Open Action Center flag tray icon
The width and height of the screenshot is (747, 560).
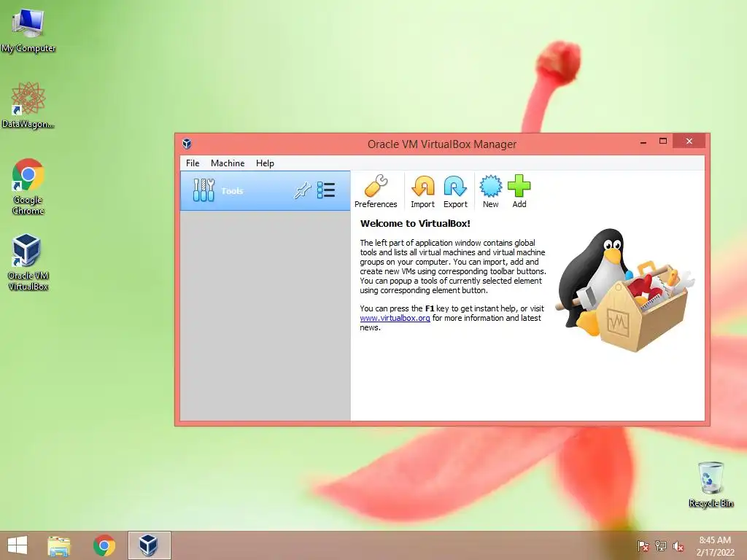click(643, 546)
